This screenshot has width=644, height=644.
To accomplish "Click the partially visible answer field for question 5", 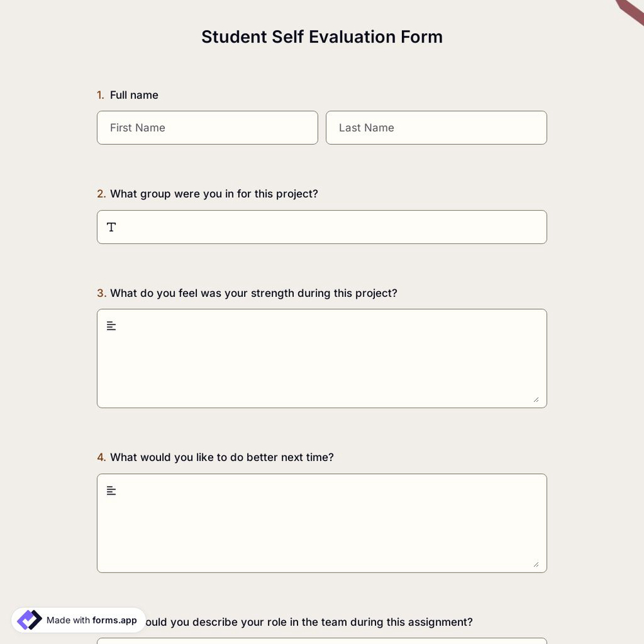I will coord(322,641).
